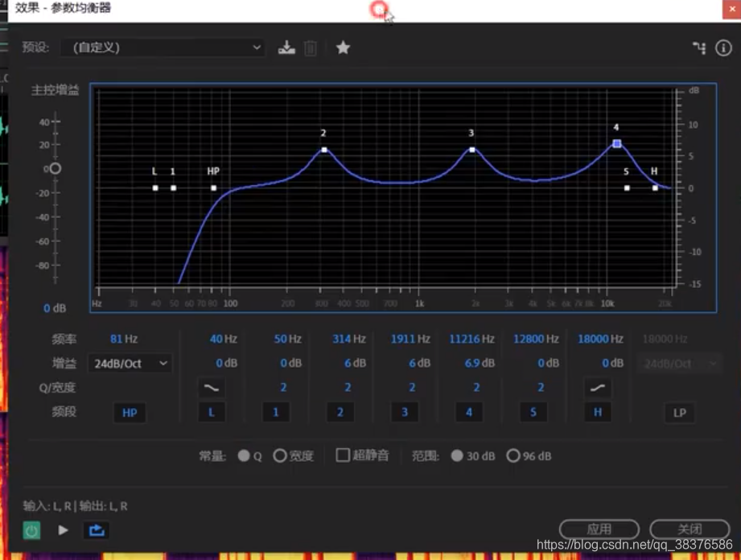Select the HP control point on graph
741x560 pixels.
coord(213,188)
